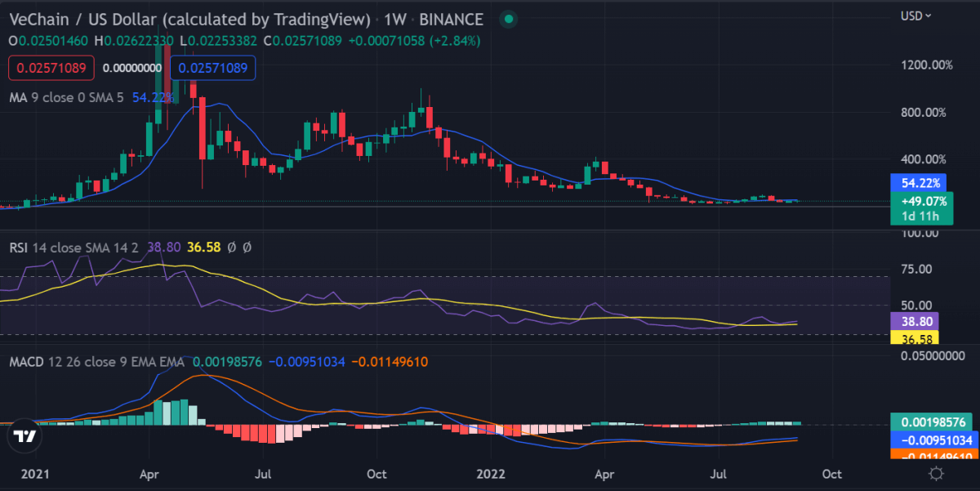Click the blue −0.00951034 MACD axis tag
This screenshot has height=491, width=980.
933,440
